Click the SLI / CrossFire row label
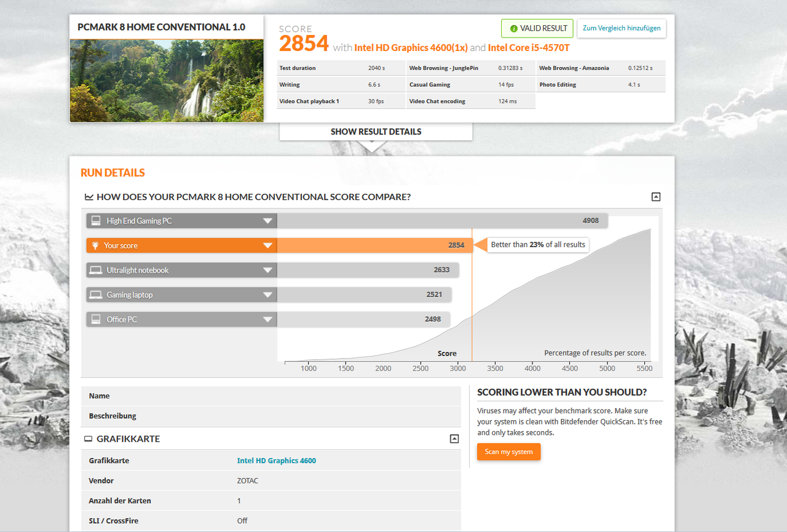 click(114, 521)
